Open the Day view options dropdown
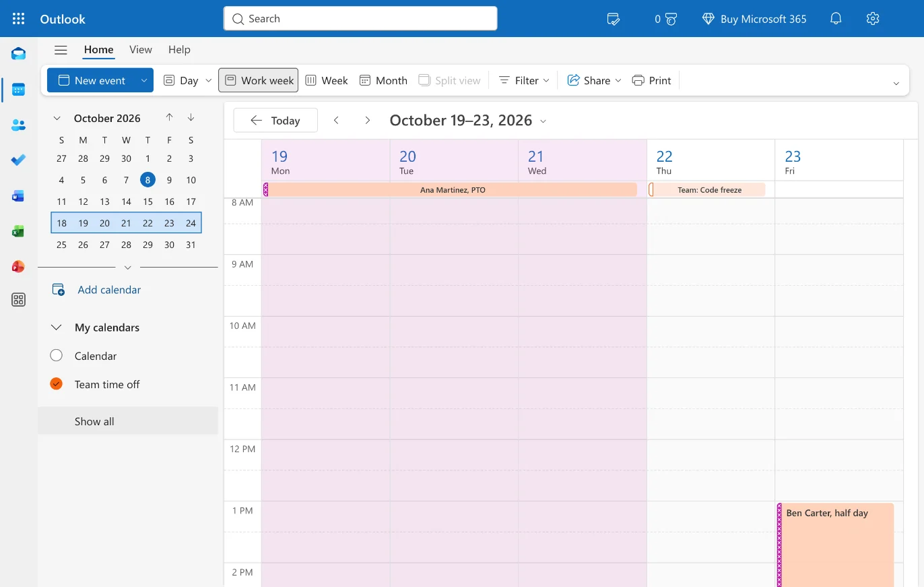 [208, 80]
